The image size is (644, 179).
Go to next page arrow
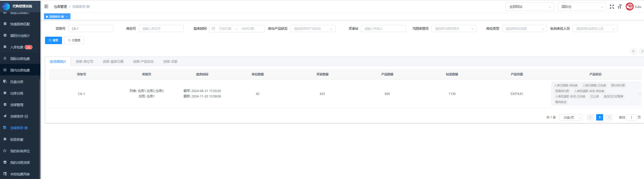(609, 117)
